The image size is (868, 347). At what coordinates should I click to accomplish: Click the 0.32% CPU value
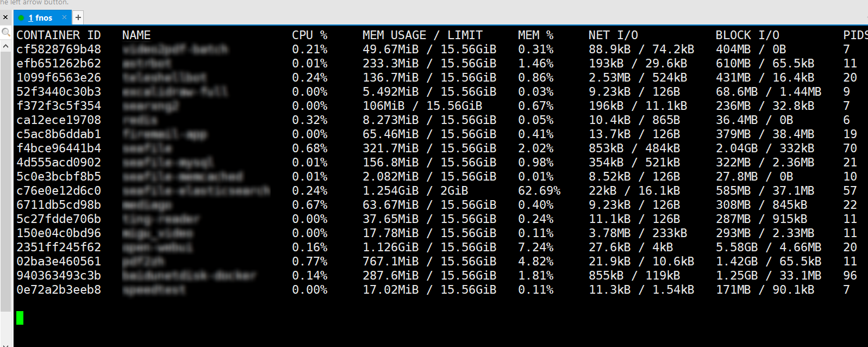click(309, 120)
